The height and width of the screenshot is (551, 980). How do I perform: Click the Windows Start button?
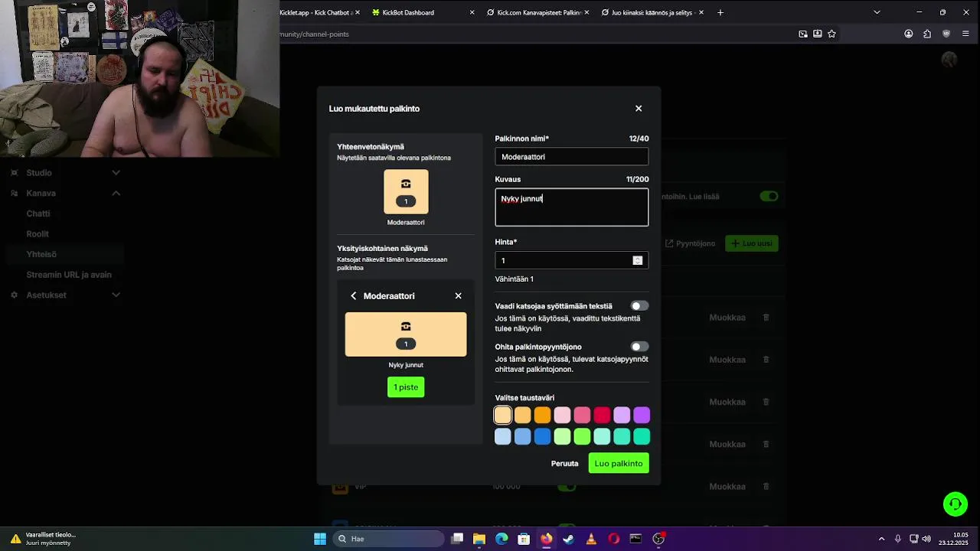click(x=320, y=539)
